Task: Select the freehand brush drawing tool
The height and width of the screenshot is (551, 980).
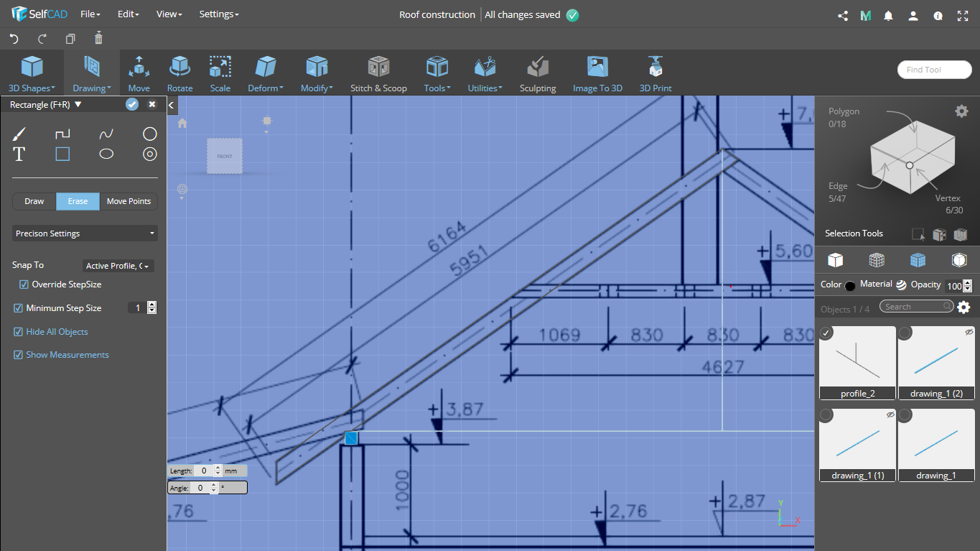Action: pos(19,134)
